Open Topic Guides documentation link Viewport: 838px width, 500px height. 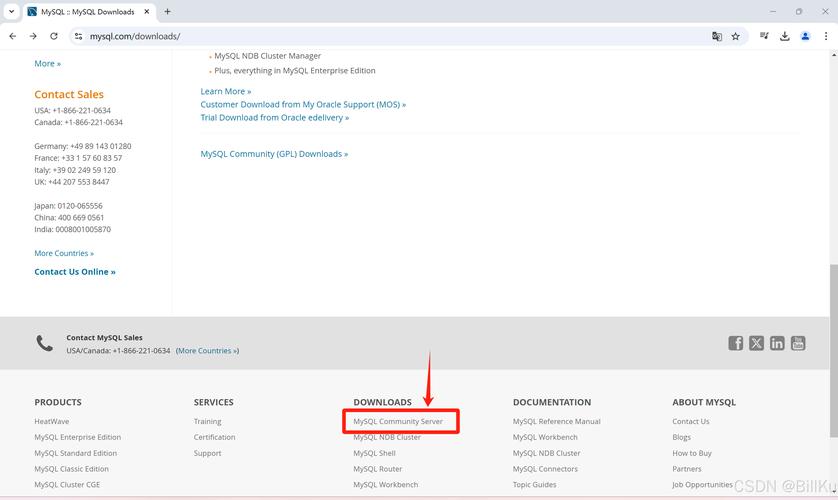pyautogui.click(x=534, y=485)
